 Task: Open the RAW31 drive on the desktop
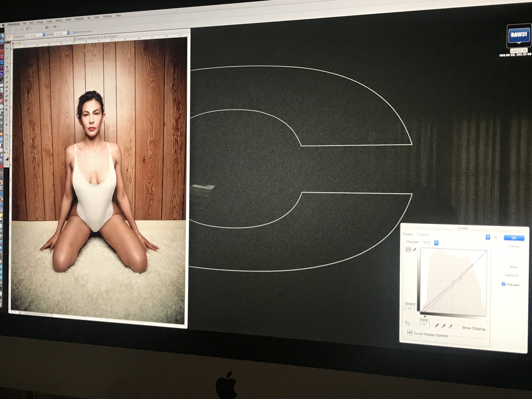(519, 35)
